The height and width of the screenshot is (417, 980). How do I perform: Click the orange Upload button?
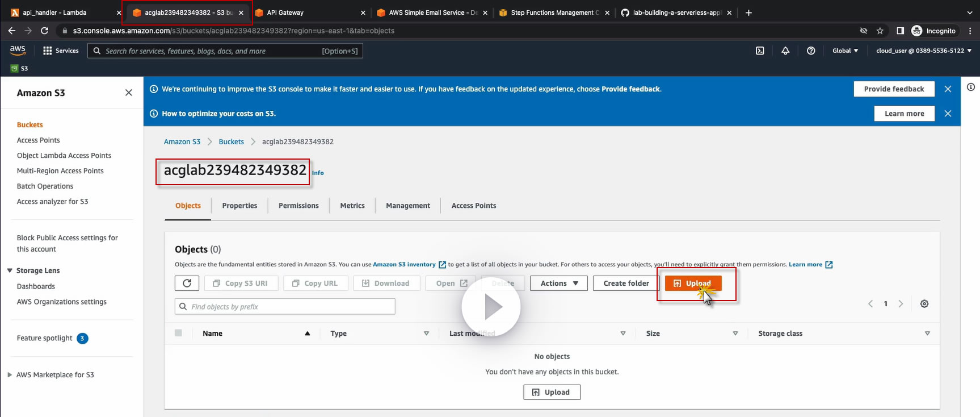[693, 283]
